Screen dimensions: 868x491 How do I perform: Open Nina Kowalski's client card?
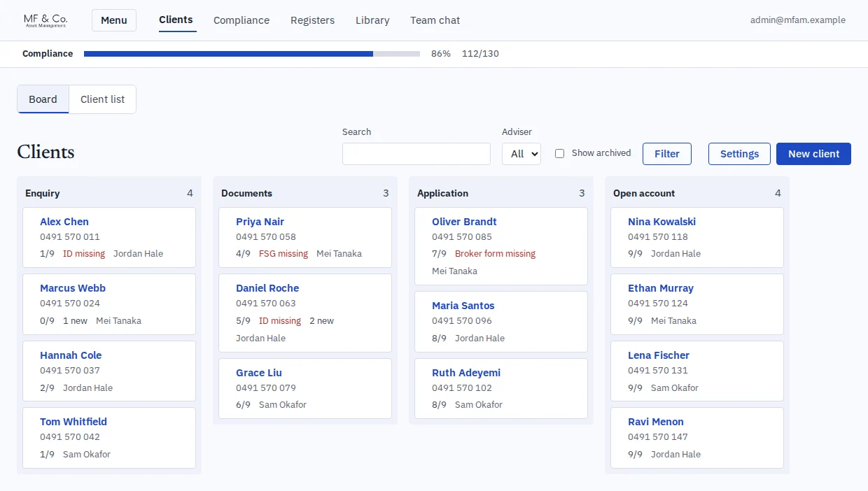tap(697, 237)
